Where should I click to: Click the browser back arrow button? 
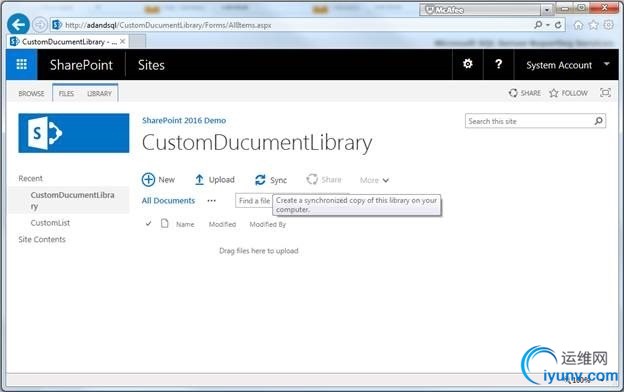(x=18, y=25)
